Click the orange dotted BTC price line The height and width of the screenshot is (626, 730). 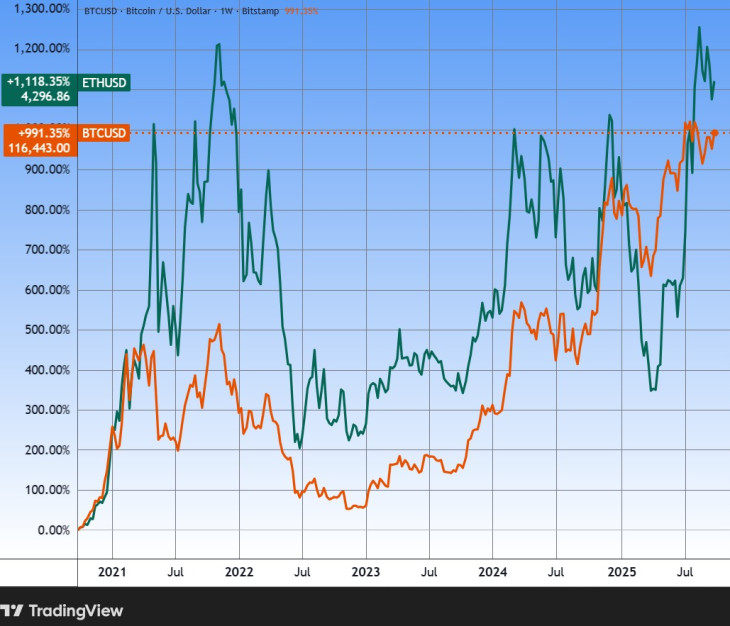point(400,132)
